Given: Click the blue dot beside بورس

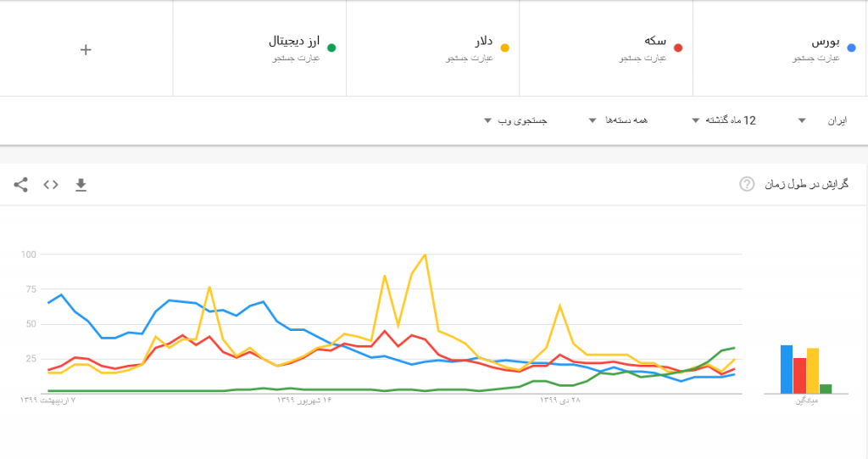Looking at the screenshot, I should coord(852,48).
